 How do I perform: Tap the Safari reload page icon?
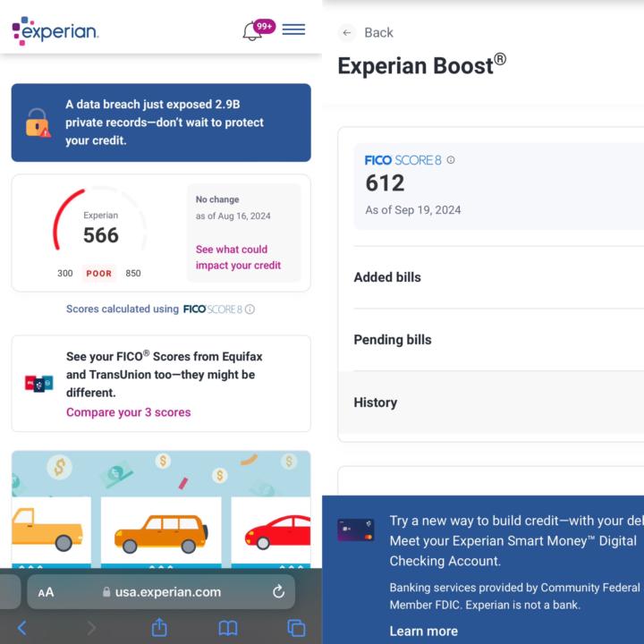(278, 591)
